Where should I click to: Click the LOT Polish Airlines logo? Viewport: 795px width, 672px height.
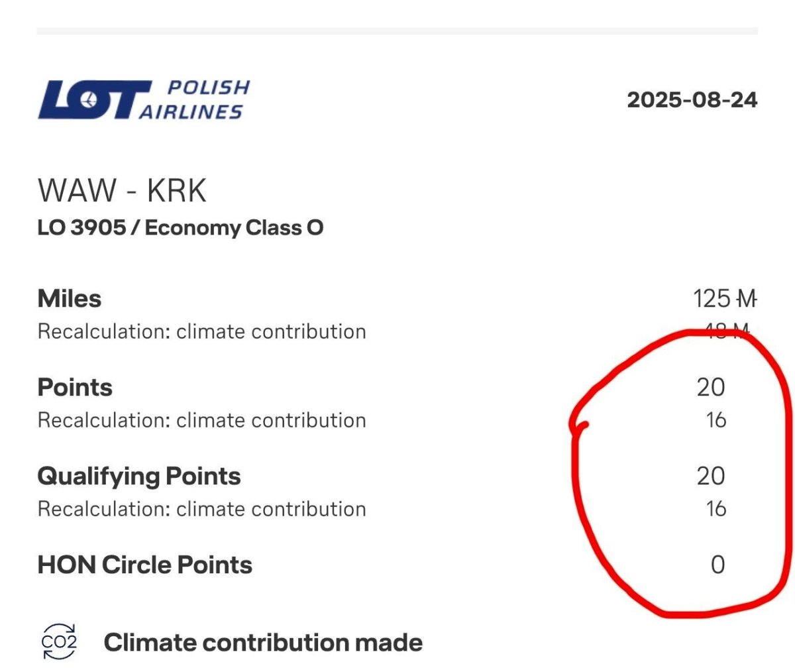(x=144, y=99)
